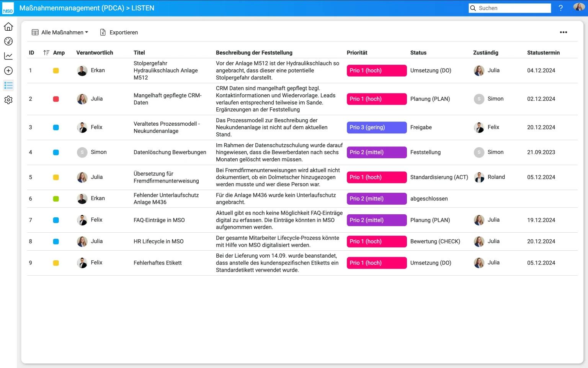
Task: Click the Prio 3 (gering) badge
Action: tap(377, 127)
